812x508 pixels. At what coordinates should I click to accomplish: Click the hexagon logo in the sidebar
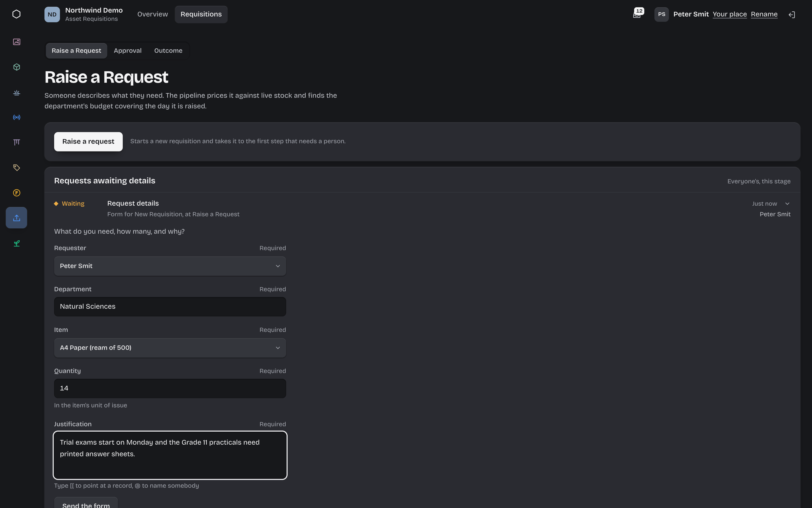pyautogui.click(x=16, y=14)
